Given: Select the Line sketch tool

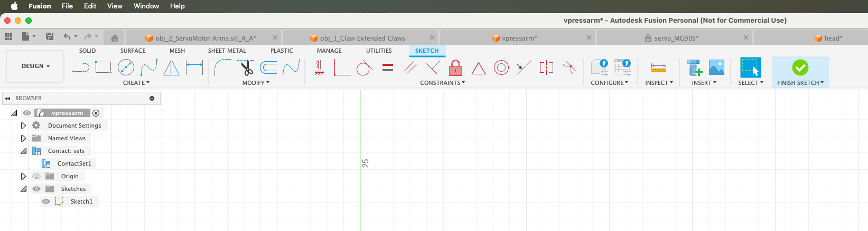Looking at the screenshot, I should 80,68.
